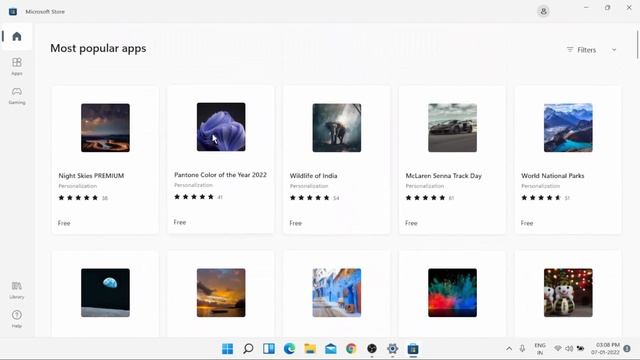This screenshot has width=640, height=360.
Task: Open Settings gear from taskbar
Action: click(392, 349)
